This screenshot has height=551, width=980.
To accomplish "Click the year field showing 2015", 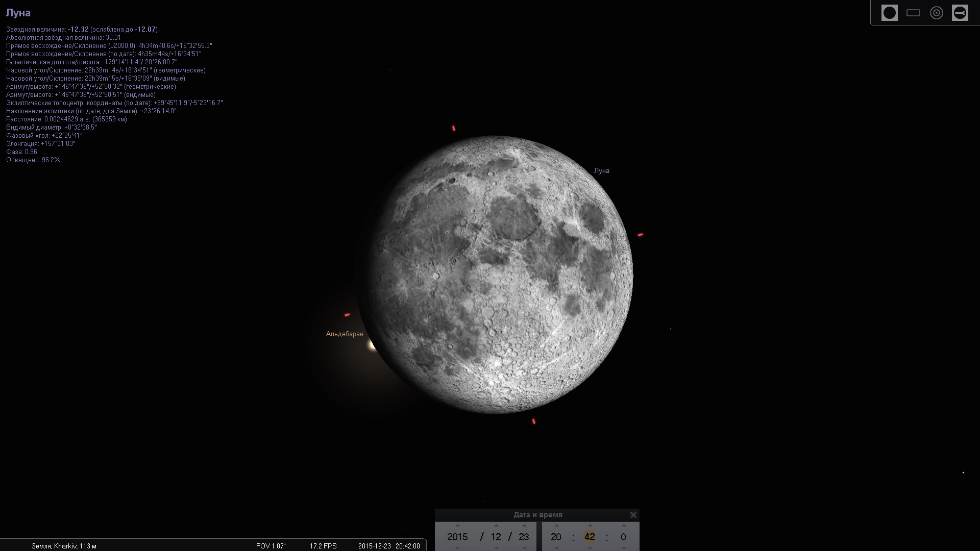I will point(457,537).
